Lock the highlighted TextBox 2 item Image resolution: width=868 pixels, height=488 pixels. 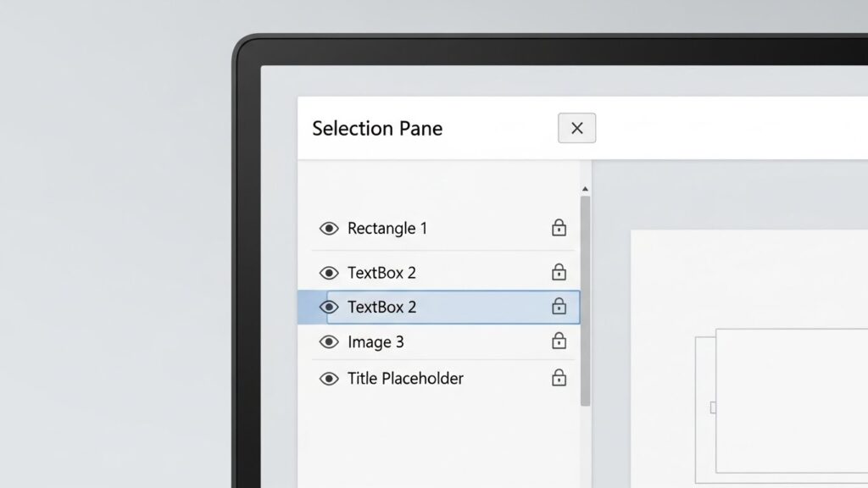tap(559, 306)
